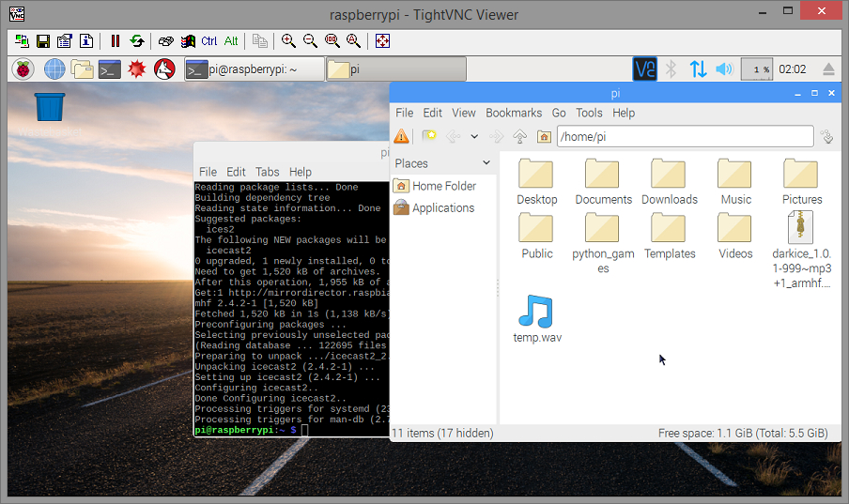Save the VNC connection with the floppy disk icon
Screen dimensions: 849x504
(43, 41)
